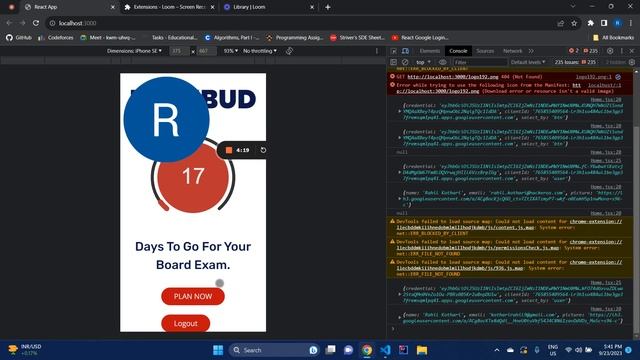
Task: Open the 93% zoom dropdown
Action: [231, 51]
